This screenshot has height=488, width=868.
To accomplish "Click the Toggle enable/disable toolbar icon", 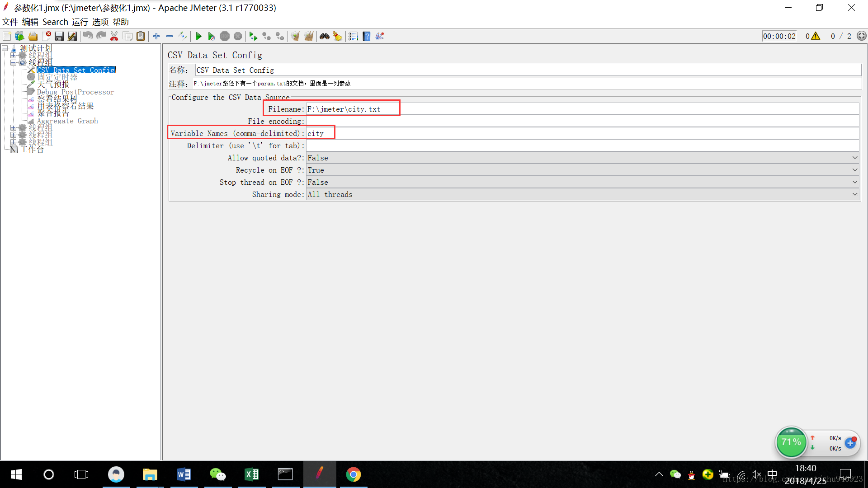I will click(x=183, y=36).
